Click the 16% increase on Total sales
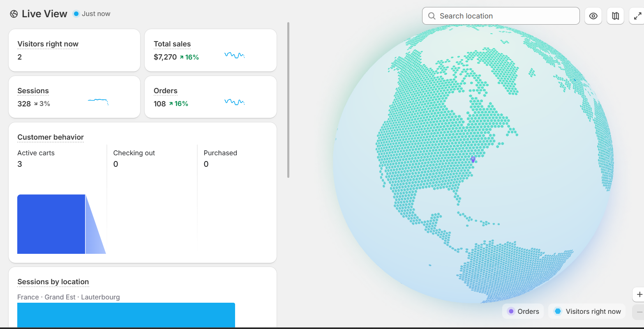The width and height of the screenshot is (644, 329). 189,57
